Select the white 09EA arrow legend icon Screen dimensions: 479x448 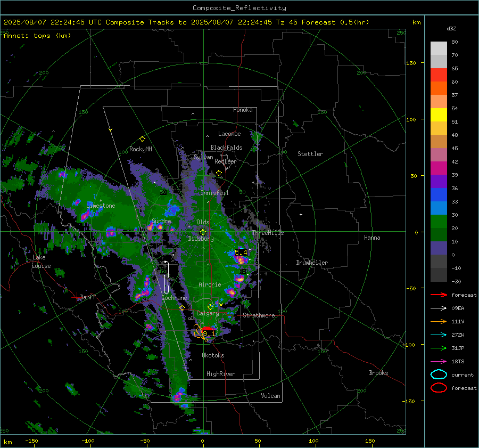coord(439,308)
